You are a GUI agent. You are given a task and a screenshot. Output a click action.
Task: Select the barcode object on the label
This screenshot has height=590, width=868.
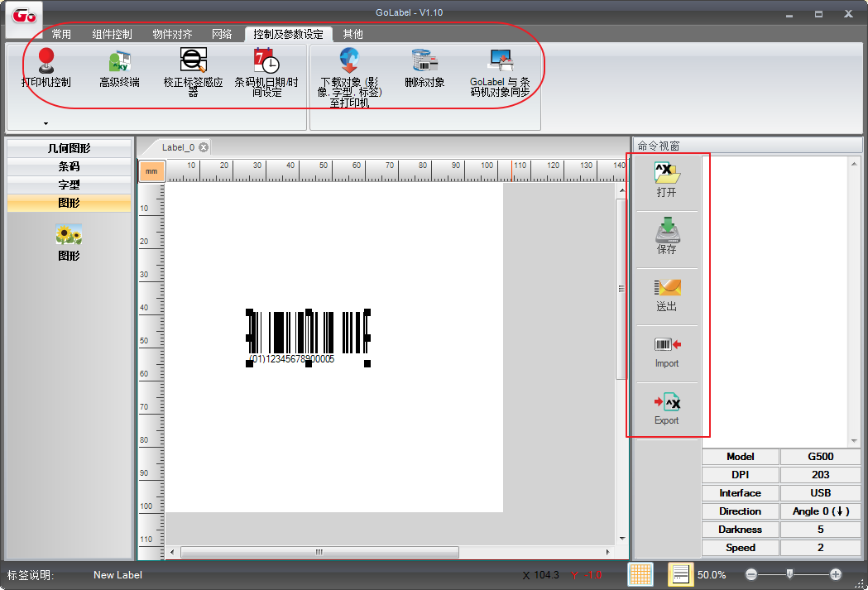(x=309, y=338)
